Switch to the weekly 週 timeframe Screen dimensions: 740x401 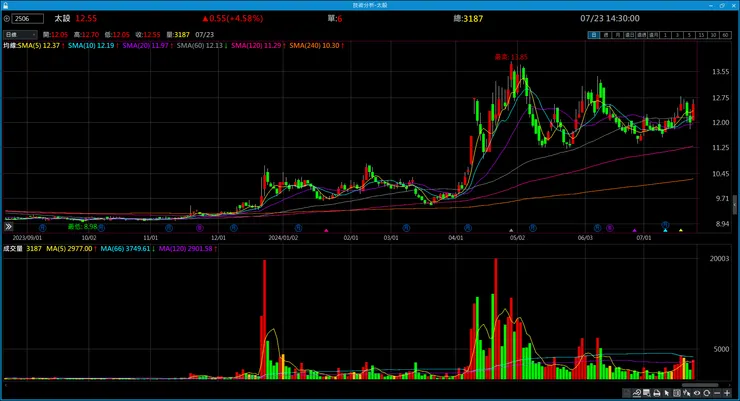coord(606,35)
